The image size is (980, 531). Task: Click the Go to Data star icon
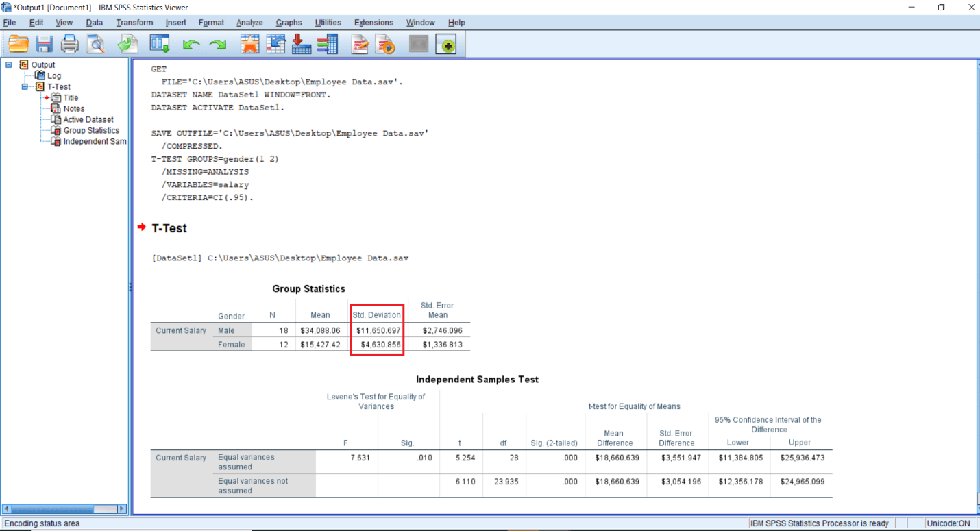(x=249, y=45)
